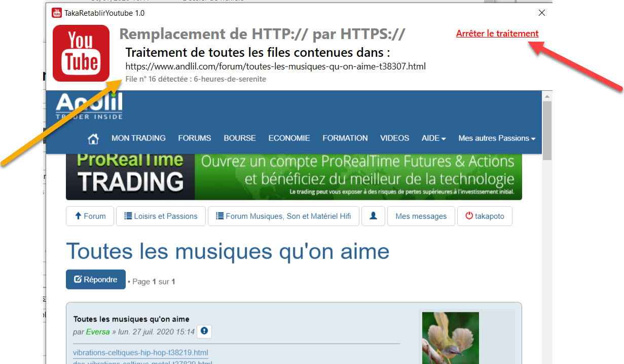Open Mes messages button
Image resolution: width=624 pixels, height=364 pixels.
tap(421, 216)
